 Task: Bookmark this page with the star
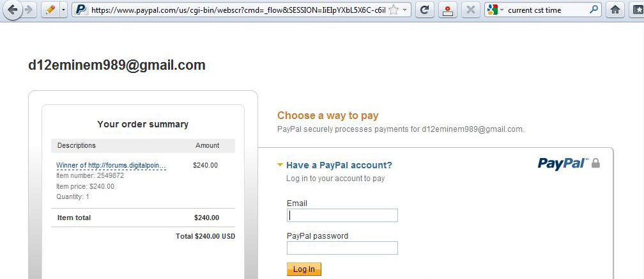click(394, 10)
